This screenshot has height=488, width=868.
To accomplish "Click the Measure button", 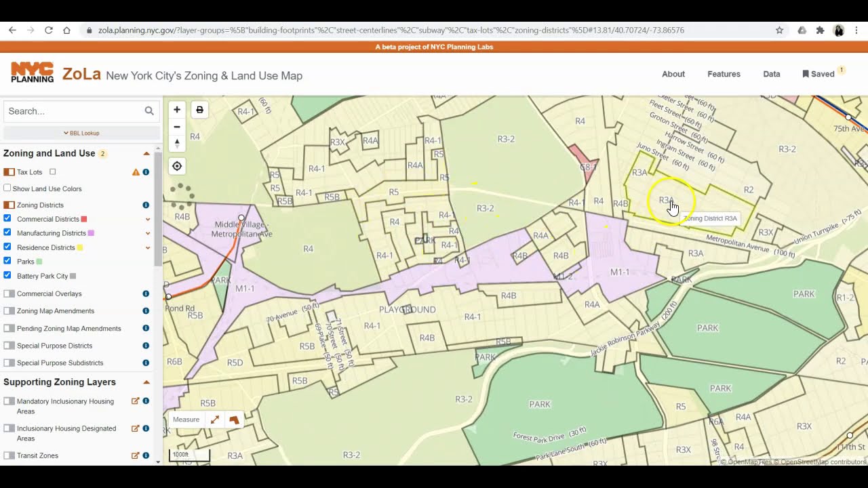I will [x=186, y=420].
